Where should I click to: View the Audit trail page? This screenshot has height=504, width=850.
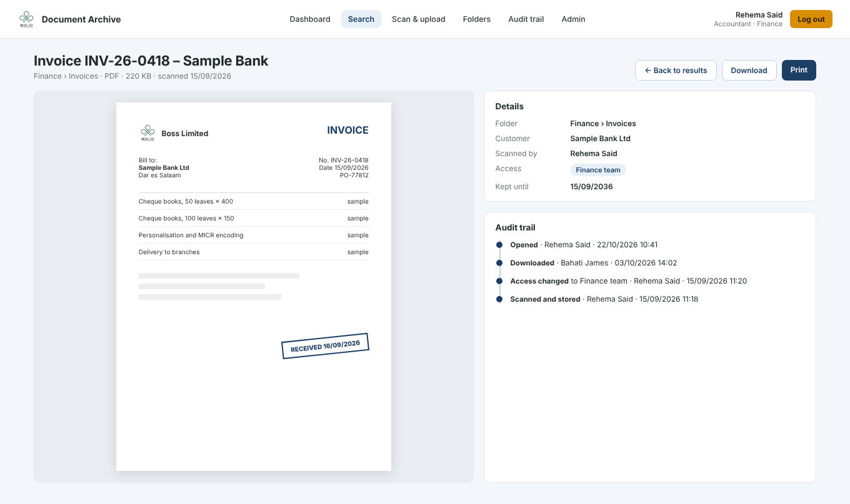point(526,19)
